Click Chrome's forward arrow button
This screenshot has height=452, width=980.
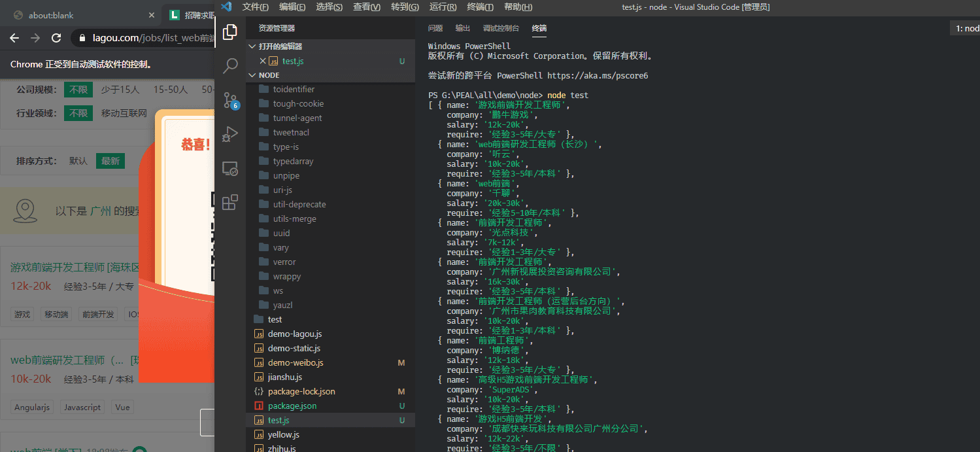click(x=35, y=38)
